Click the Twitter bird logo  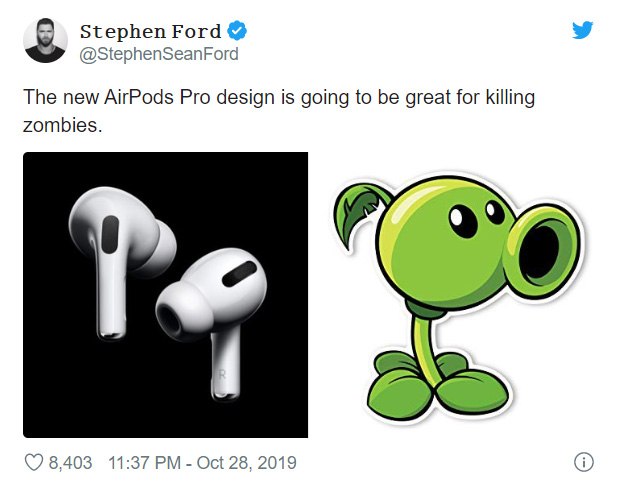pos(582,30)
